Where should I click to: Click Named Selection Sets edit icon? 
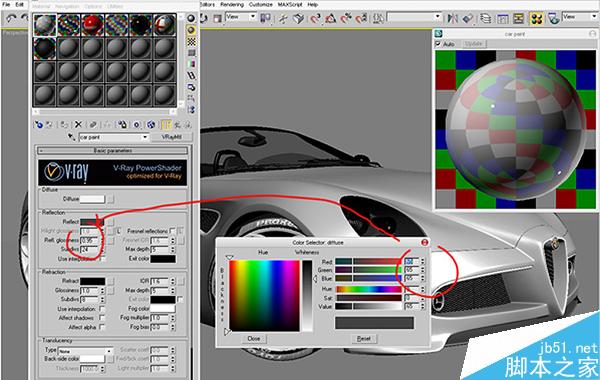[378, 18]
